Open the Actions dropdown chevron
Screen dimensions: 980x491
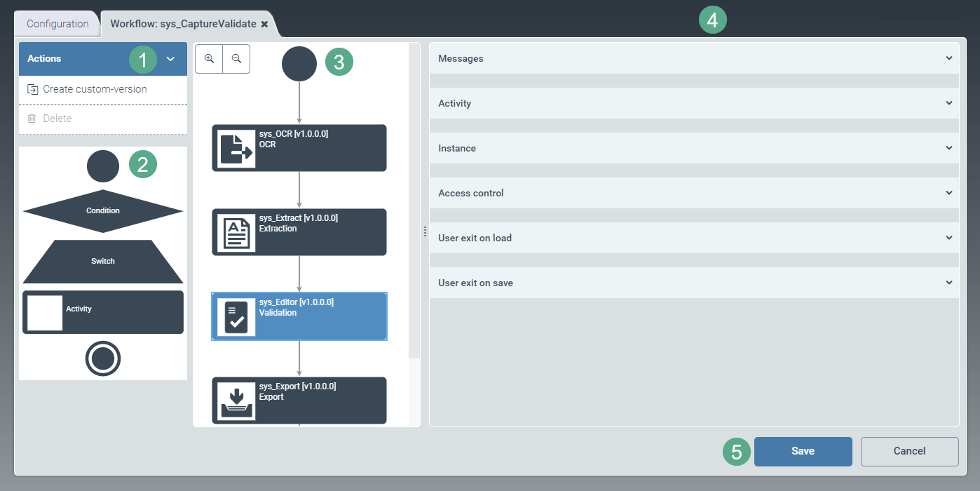pyautogui.click(x=170, y=59)
